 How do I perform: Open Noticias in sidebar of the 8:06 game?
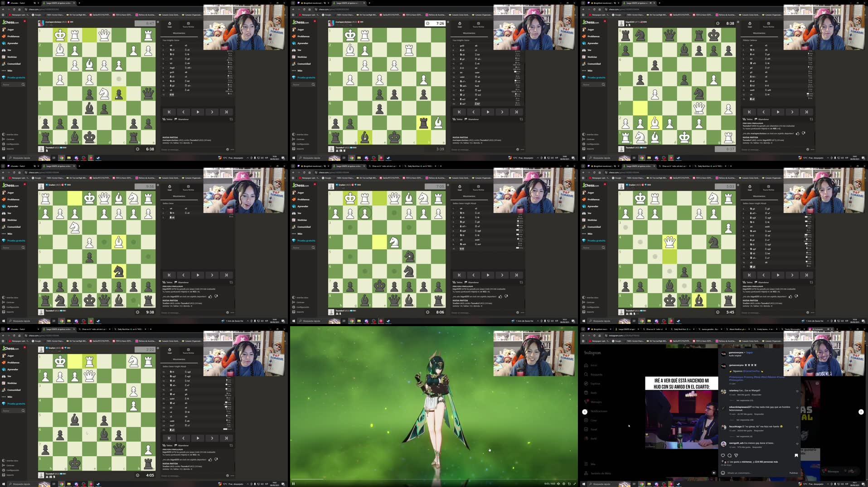click(x=300, y=220)
